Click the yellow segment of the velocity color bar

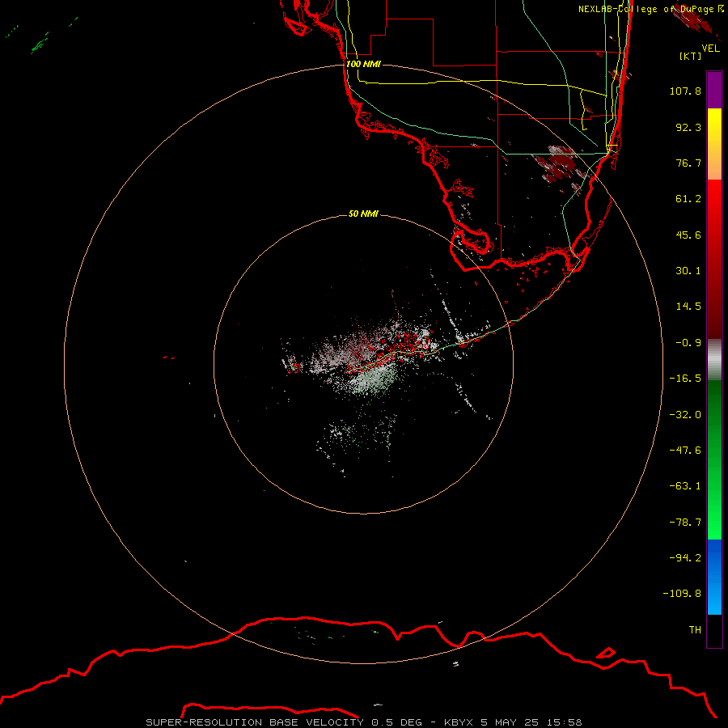coord(714,144)
